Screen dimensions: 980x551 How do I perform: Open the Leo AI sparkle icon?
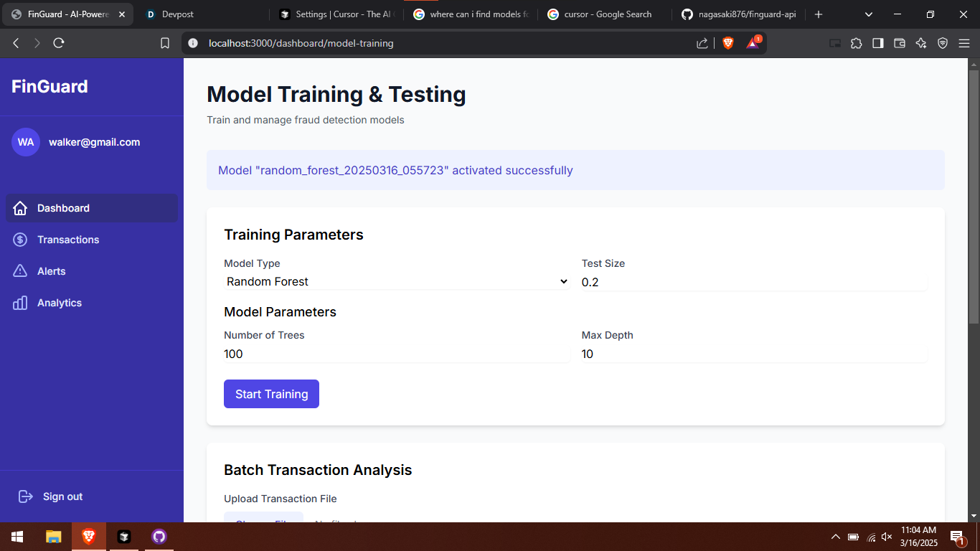[921, 43]
